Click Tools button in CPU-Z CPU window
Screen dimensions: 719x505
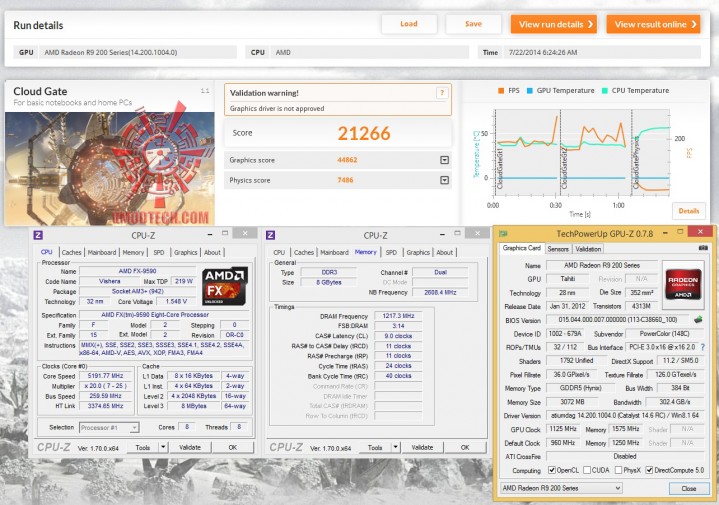coord(143,447)
